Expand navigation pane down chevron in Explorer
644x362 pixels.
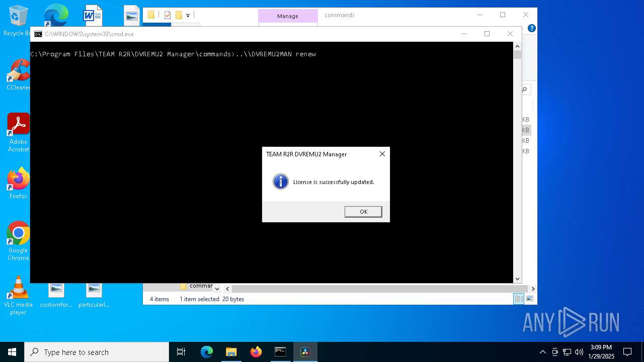click(217, 289)
